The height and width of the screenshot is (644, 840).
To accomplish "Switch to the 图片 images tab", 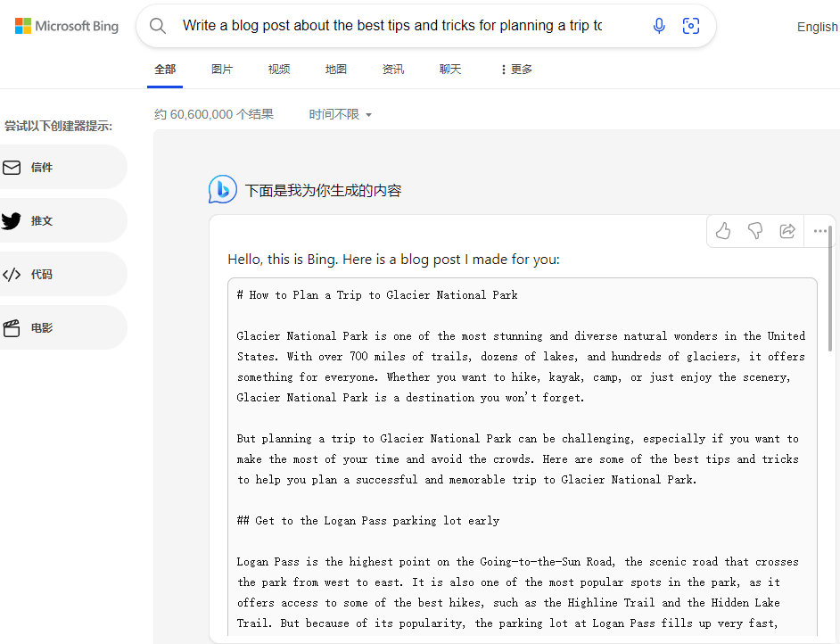I will pyautogui.click(x=222, y=70).
